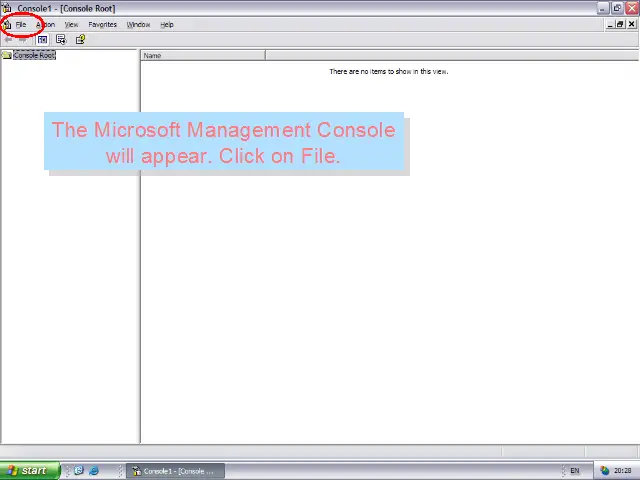Close the Console1 main window
This screenshot has width=640, height=480.
coord(632,8)
